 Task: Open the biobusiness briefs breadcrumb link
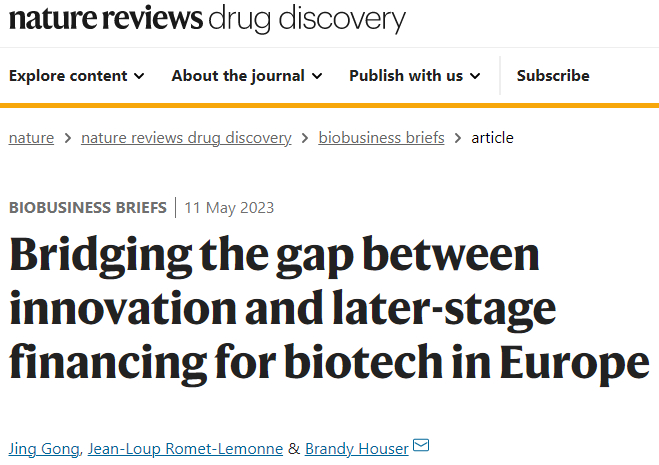(381, 138)
